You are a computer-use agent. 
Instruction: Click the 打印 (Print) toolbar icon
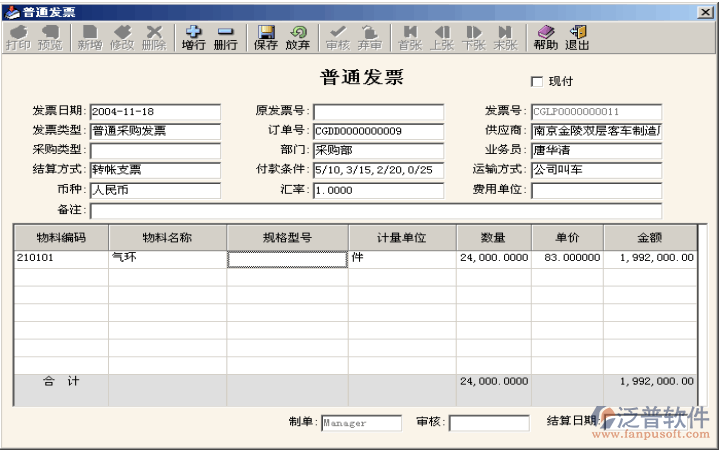click(x=17, y=37)
